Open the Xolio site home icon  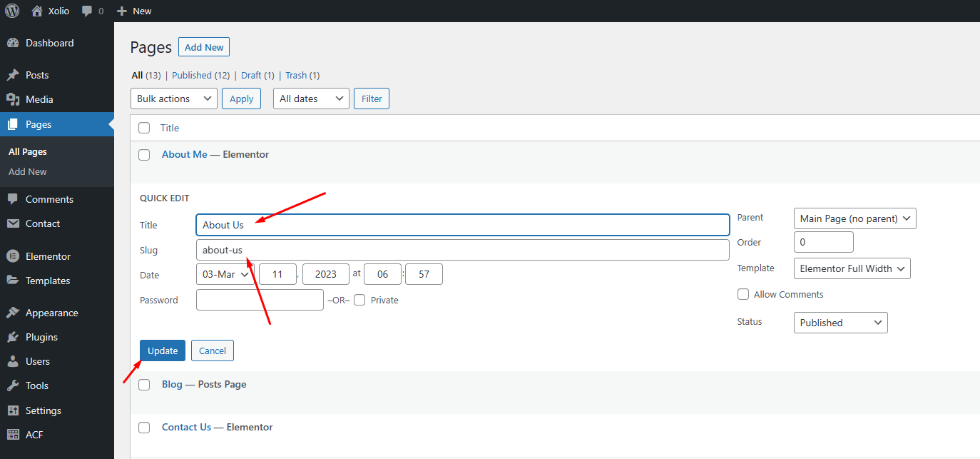coord(37,11)
